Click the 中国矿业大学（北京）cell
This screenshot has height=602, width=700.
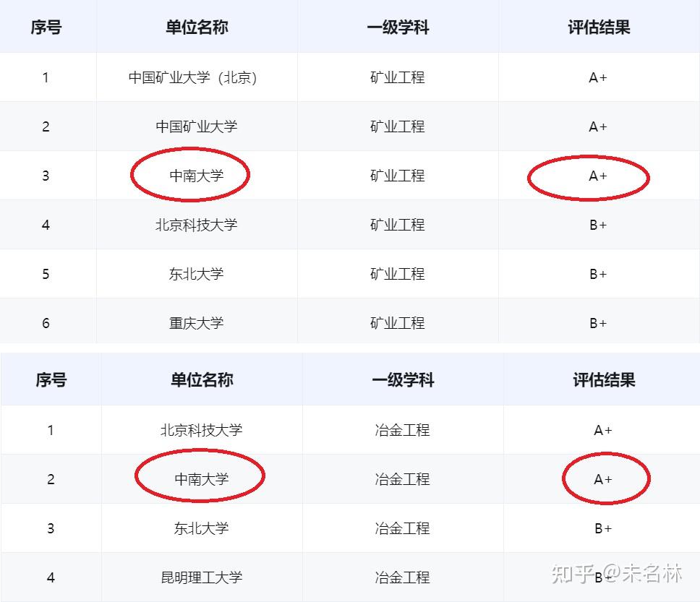pyautogui.click(x=193, y=77)
